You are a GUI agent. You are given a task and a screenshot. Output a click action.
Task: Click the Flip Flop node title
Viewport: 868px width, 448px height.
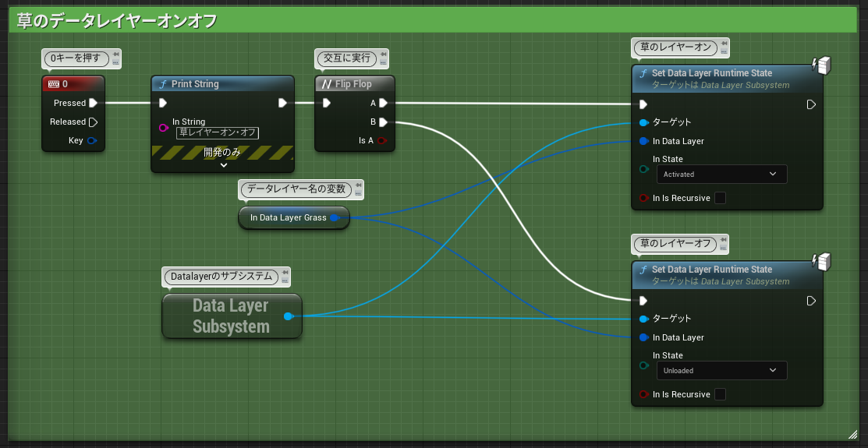[353, 84]
